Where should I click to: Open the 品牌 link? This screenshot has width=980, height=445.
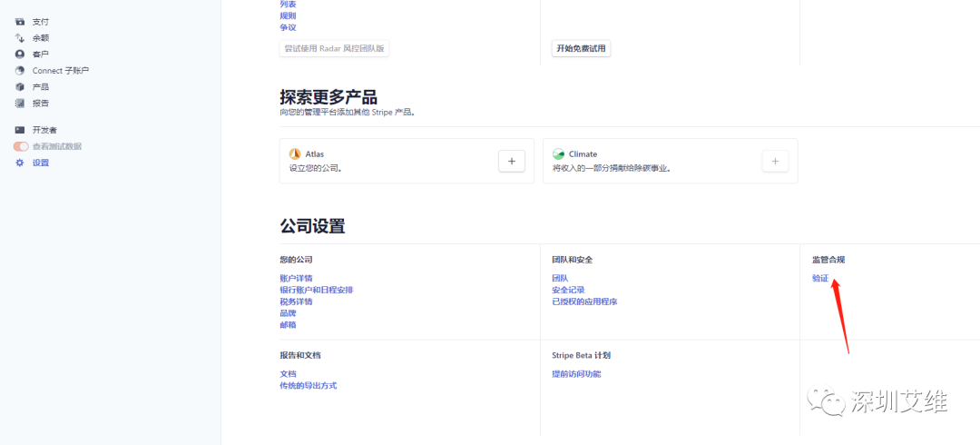289,313
